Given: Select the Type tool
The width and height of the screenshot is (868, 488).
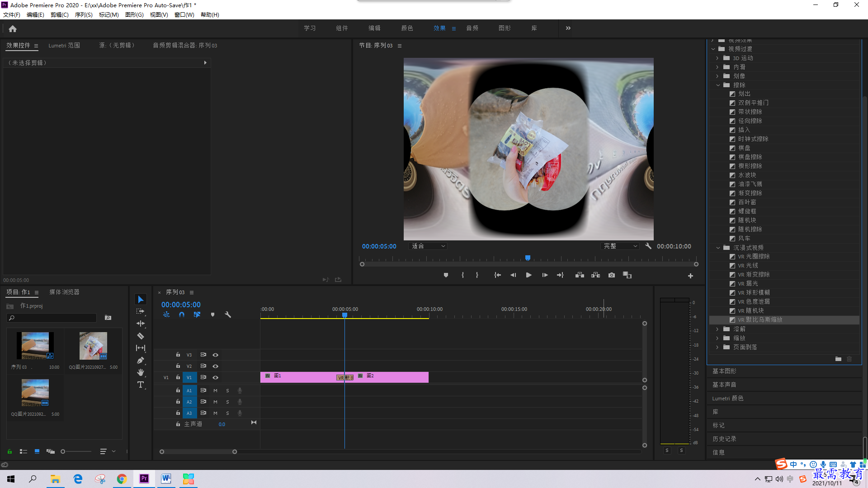Looking at the screenshot, I should click(141, 385).
